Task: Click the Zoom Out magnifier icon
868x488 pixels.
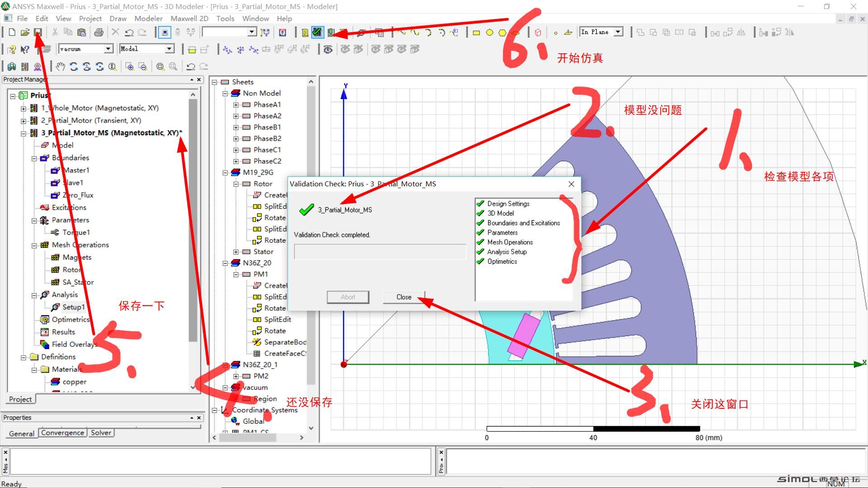Action: [x=142, y=66]
